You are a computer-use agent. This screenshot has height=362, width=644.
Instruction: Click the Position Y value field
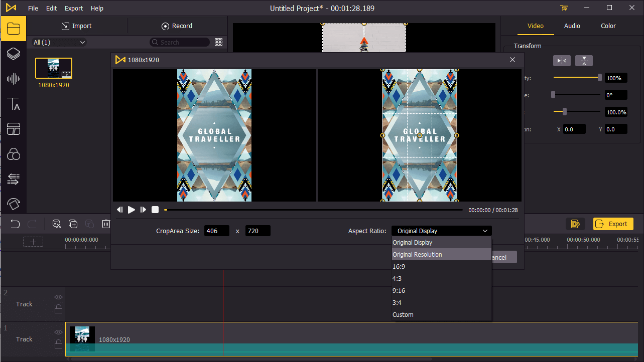pos(616,129)
